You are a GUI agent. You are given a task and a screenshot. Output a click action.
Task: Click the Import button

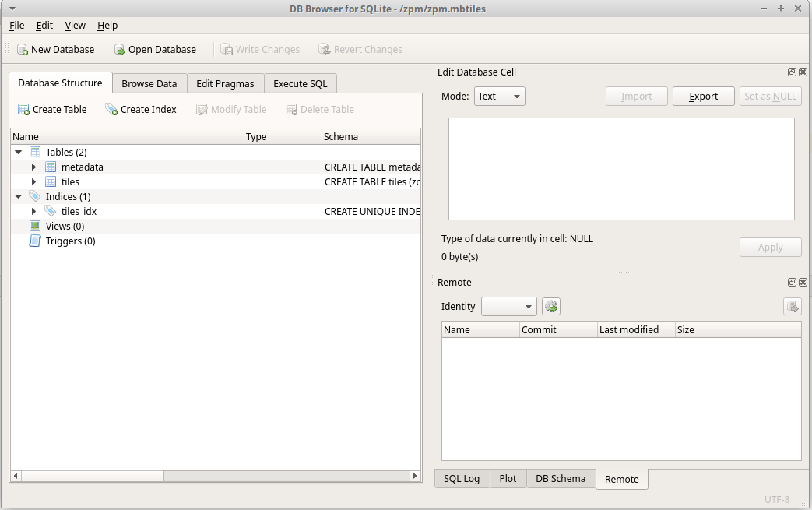[637, 97]
